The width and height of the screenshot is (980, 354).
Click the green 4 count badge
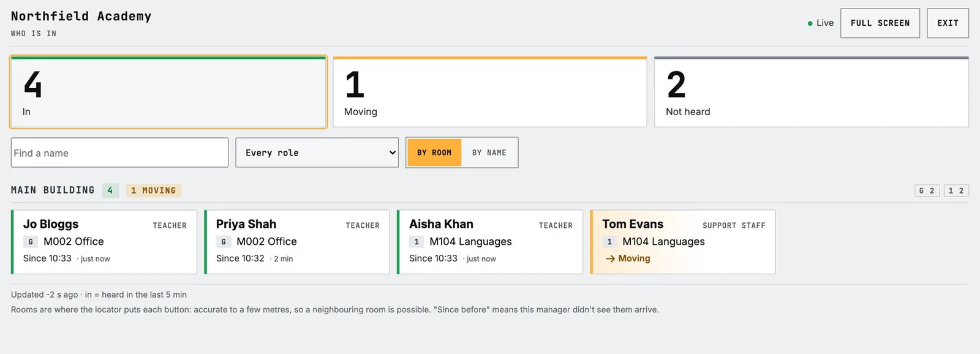(110, 190)
